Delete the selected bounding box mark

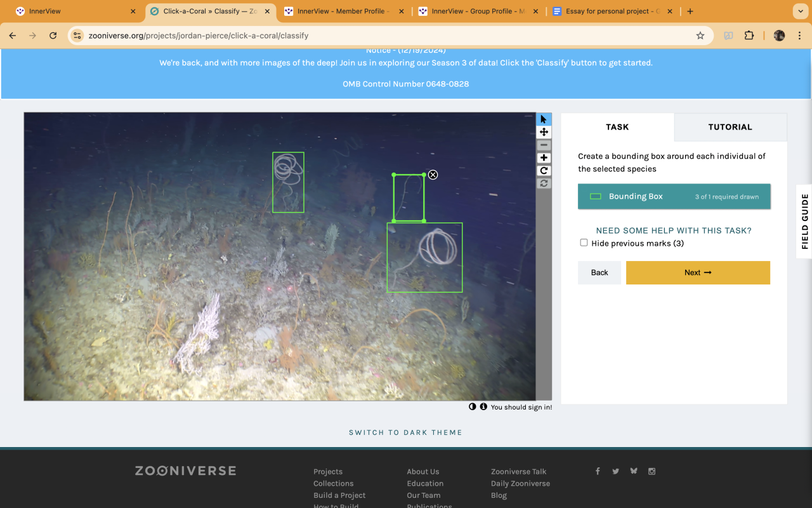(433, 175)
